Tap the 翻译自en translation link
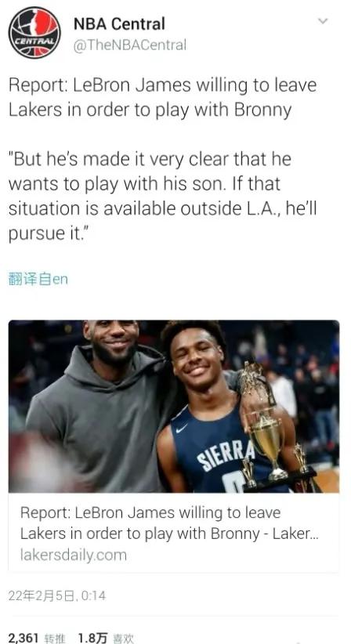Screen dimensions: 351x644 38,279
